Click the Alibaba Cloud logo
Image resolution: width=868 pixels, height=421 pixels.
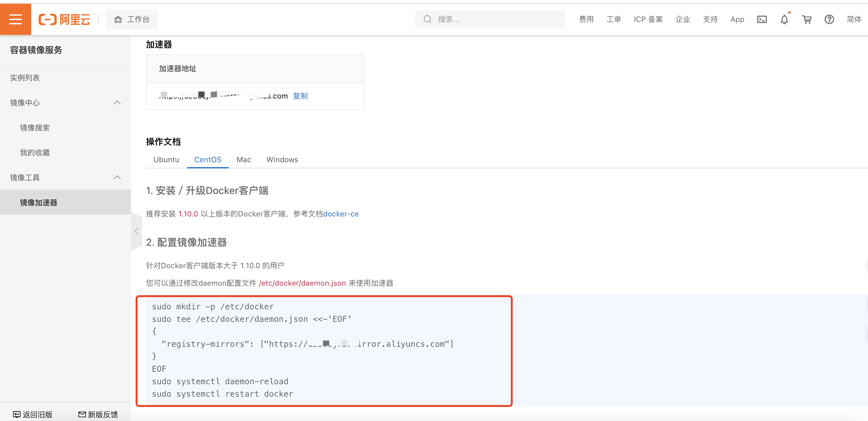click(64, 19)
